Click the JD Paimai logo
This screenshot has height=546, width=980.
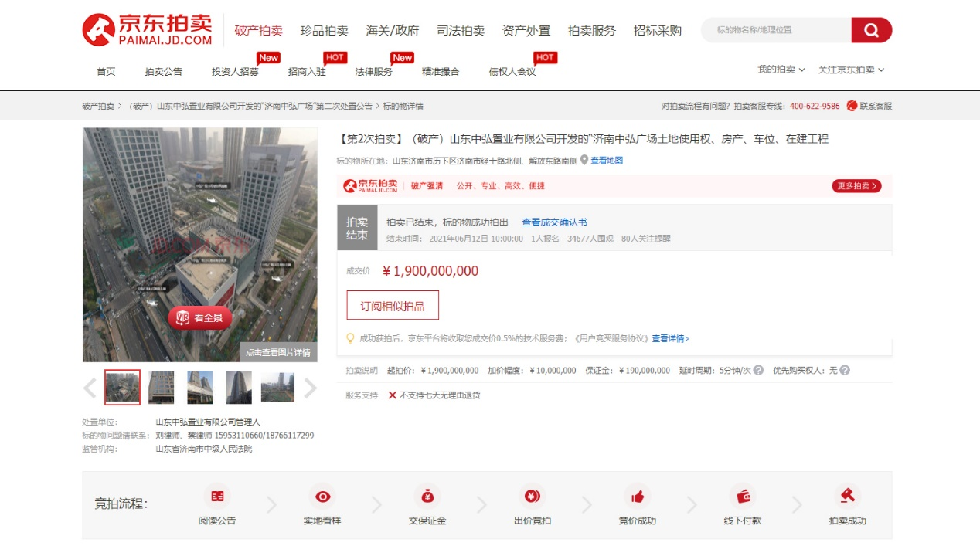(x=147, y=29)
